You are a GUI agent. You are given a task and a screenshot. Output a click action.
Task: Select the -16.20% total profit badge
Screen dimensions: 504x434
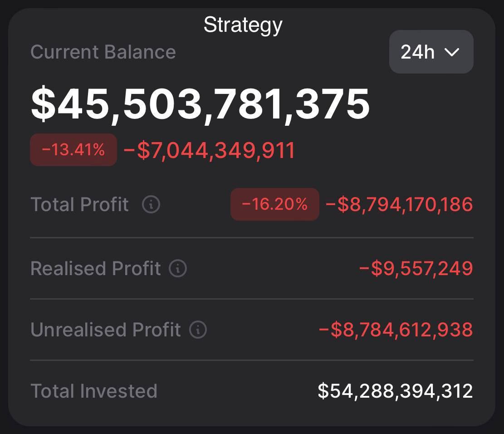tap(275, 204)
